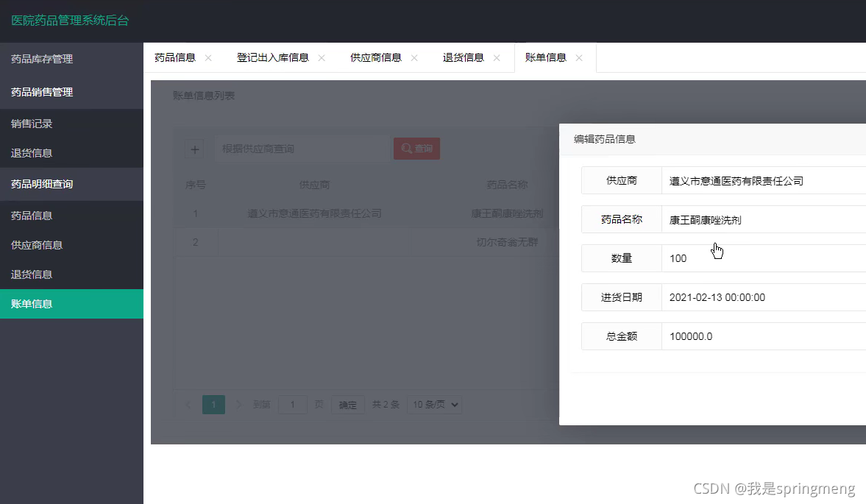866x504 pixels.
Task: Close the 供应商信息 tab
Action: tap(414, 58)
